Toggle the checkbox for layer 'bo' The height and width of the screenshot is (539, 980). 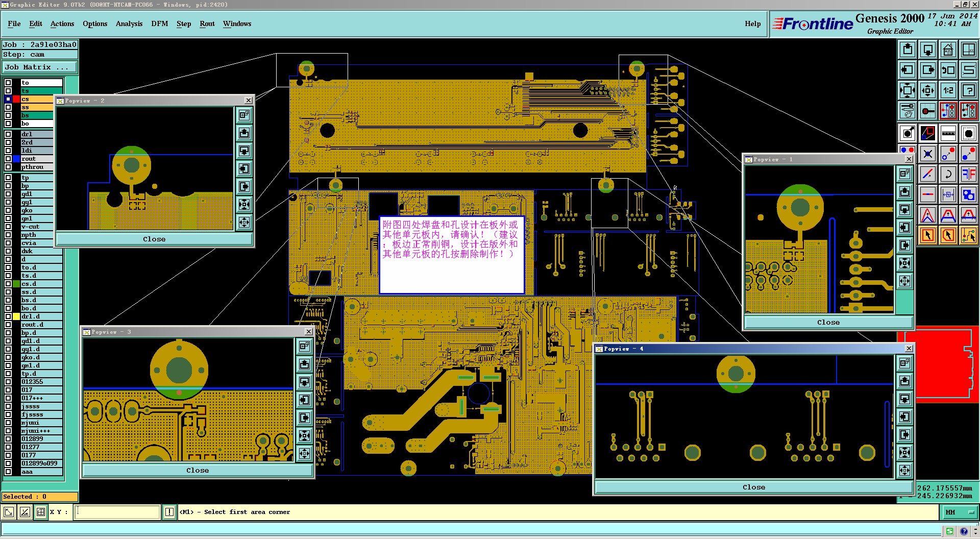click(8, 124)
